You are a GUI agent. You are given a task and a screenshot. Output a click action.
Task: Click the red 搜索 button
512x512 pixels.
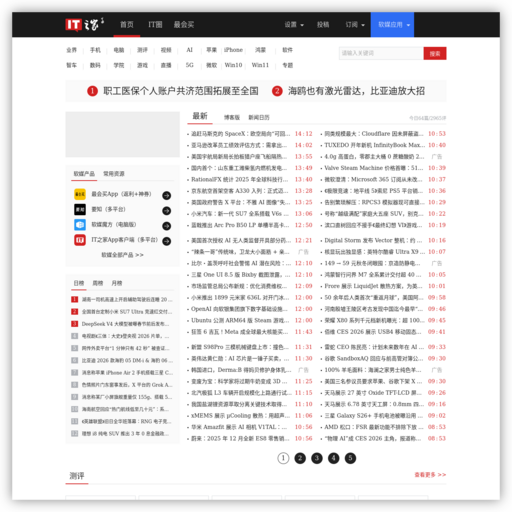435,53
